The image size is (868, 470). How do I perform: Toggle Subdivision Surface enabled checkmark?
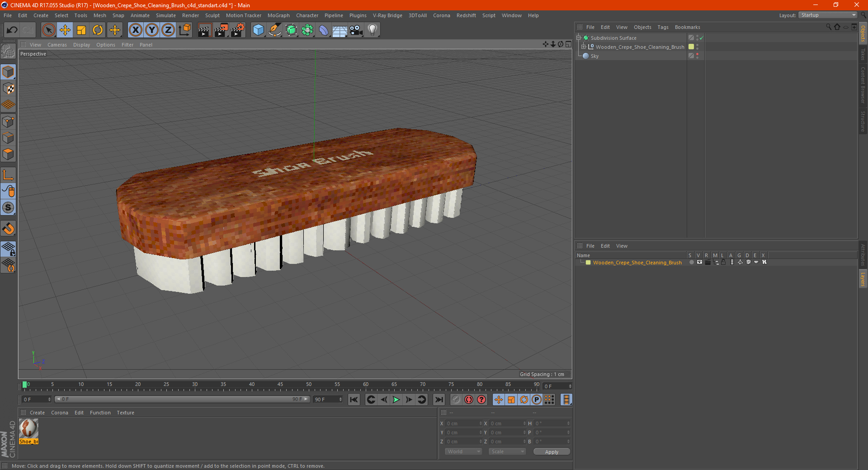[701, 38]
